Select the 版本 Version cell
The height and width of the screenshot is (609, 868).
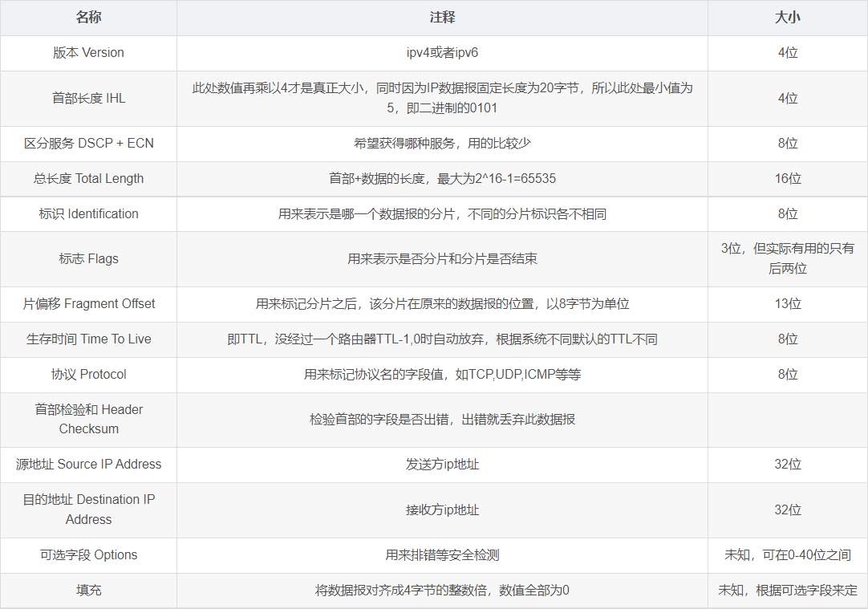(x=88, y=53)
